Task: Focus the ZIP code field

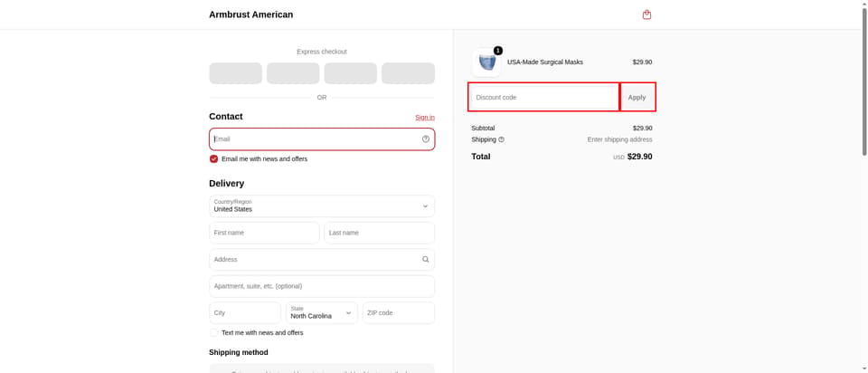Action: 399,313
